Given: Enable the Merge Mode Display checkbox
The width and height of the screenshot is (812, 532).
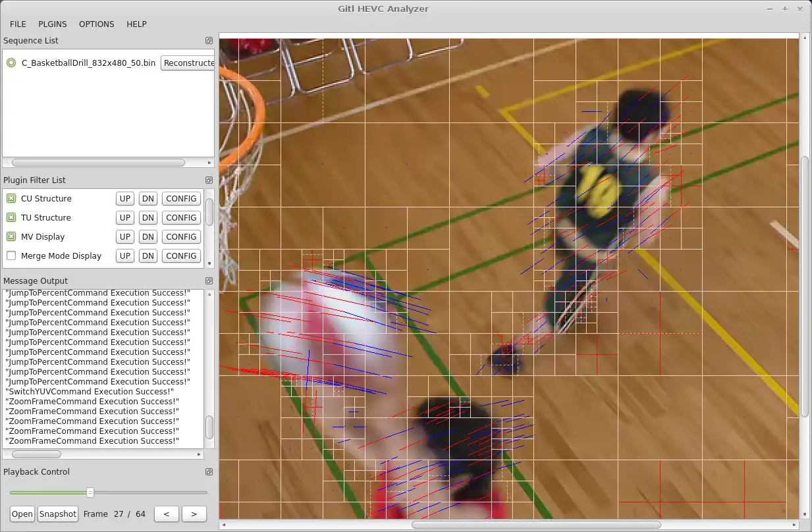Looking at the screenshot, I should tap(11, 256).
